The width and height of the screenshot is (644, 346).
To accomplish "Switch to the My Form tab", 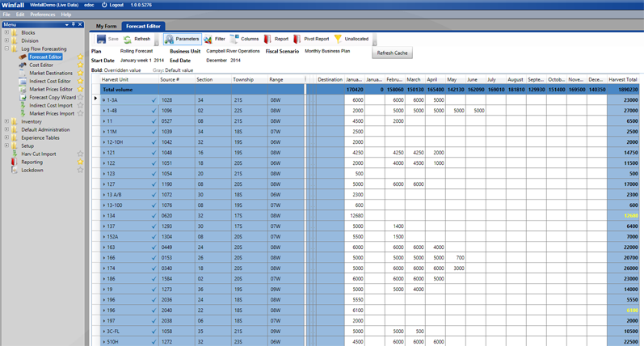I will [107, 26].
